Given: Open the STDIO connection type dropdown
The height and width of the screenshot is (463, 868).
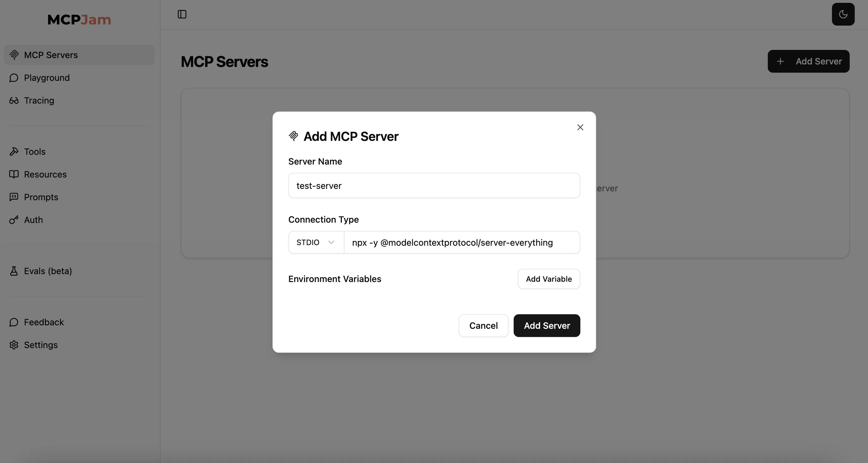Looking at the screenshot, I should pyautogui.click(x=315, y=242).
